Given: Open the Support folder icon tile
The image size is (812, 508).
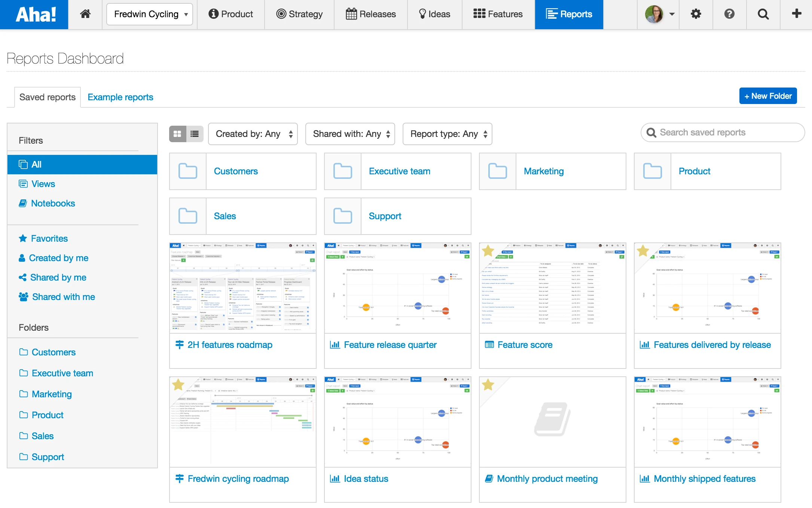Looking at the screenshot, I should click(343, 216).
